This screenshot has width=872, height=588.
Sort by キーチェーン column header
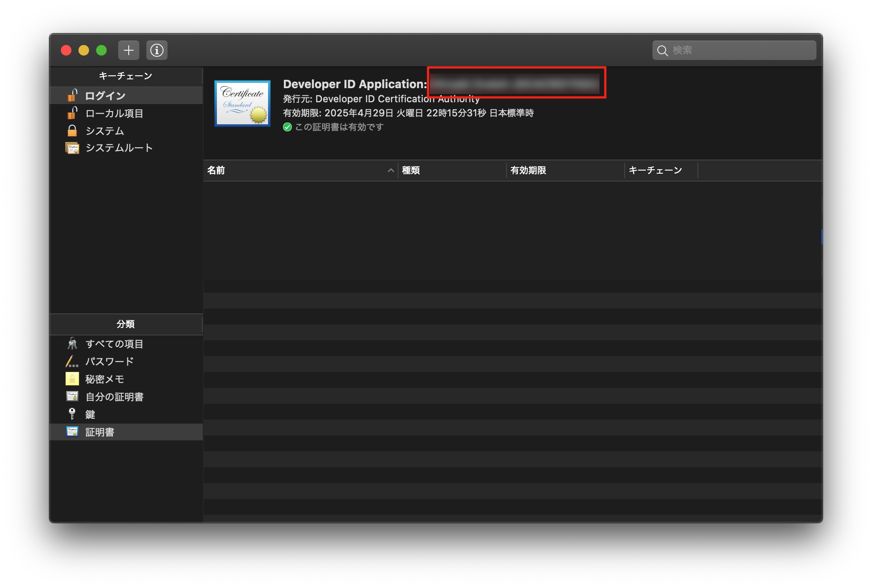coord(655,171)
